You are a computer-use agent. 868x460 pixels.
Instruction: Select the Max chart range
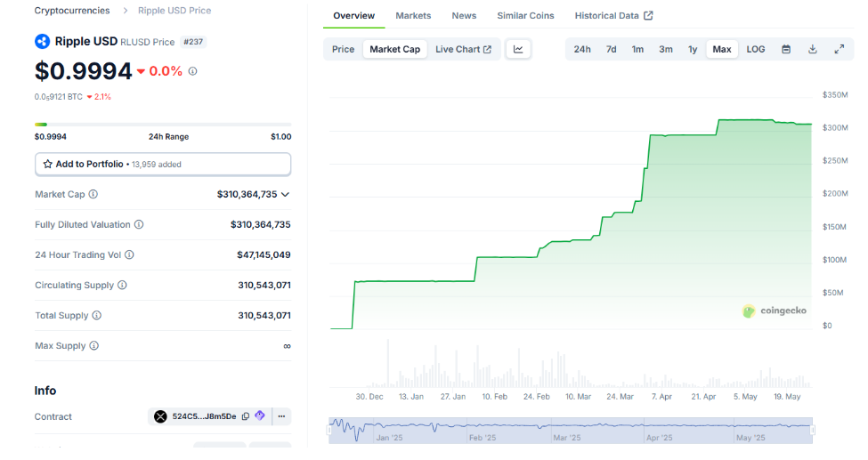722,49
